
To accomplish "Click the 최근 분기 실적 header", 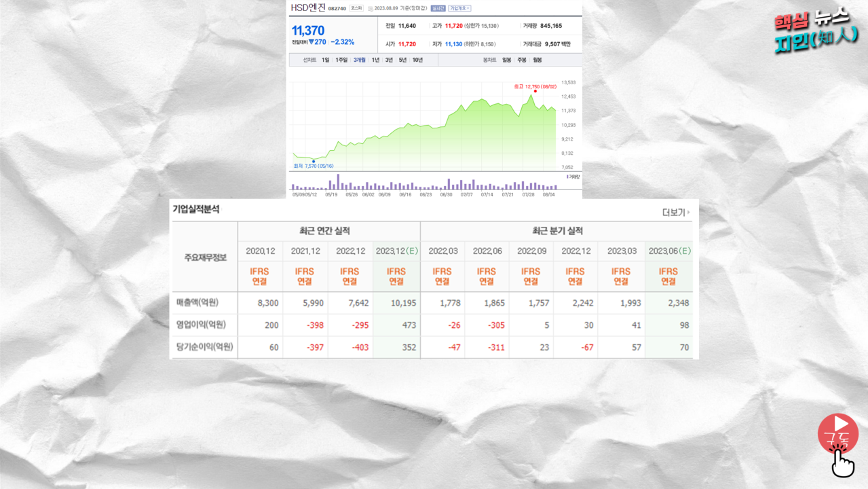I will pyautogui.click(x=556, y=231).
